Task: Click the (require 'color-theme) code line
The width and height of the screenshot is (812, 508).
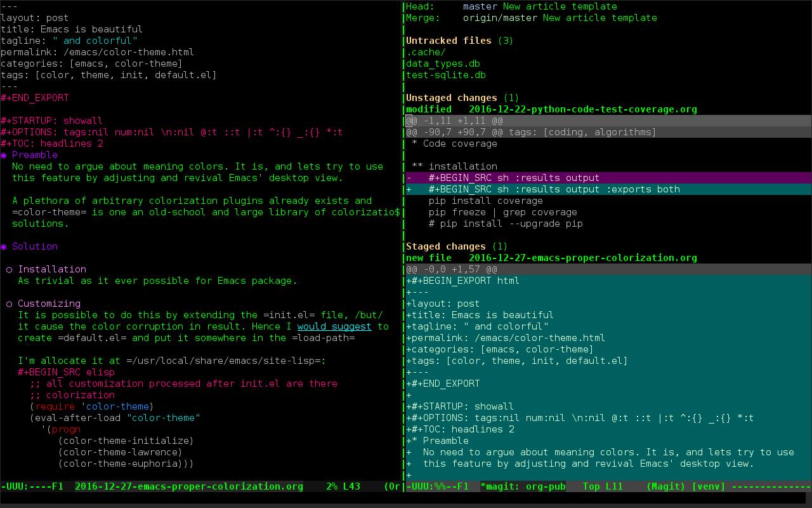Action: click(x=92, y=406)
